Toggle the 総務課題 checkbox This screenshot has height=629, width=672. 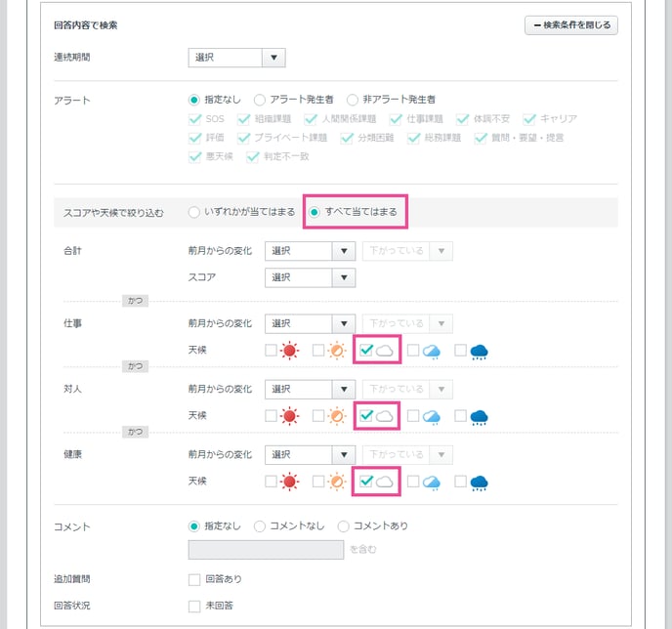pyautogui.click(x=413, y=138)
